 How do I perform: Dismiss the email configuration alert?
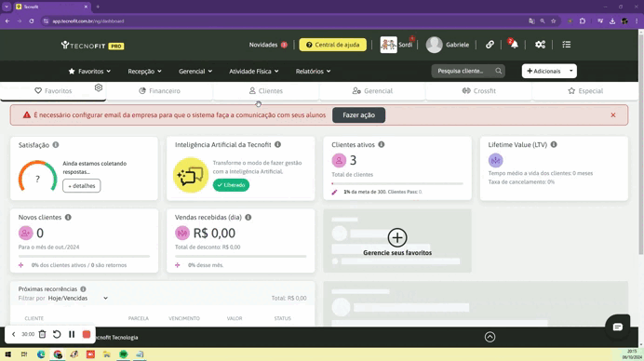612,115
